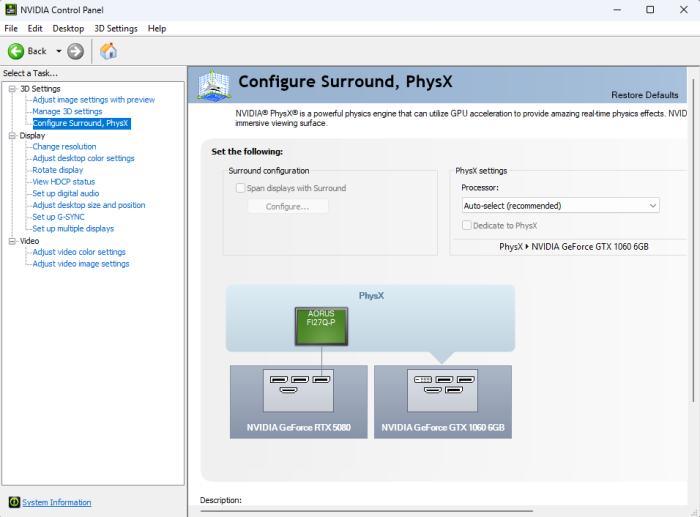Click the Forward arrow icon
Viewport: 700px width, 517px height.
coord(75,51)
